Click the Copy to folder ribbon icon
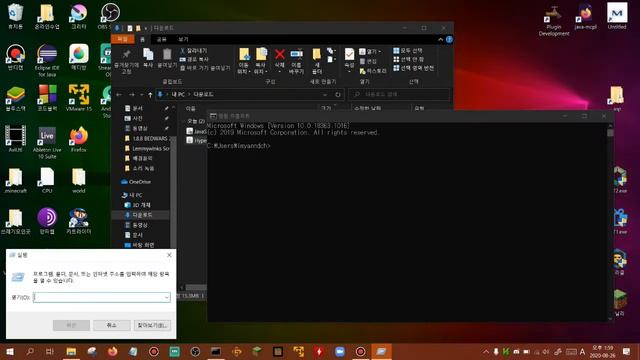 pyautogui.click(x=261, y=55)
